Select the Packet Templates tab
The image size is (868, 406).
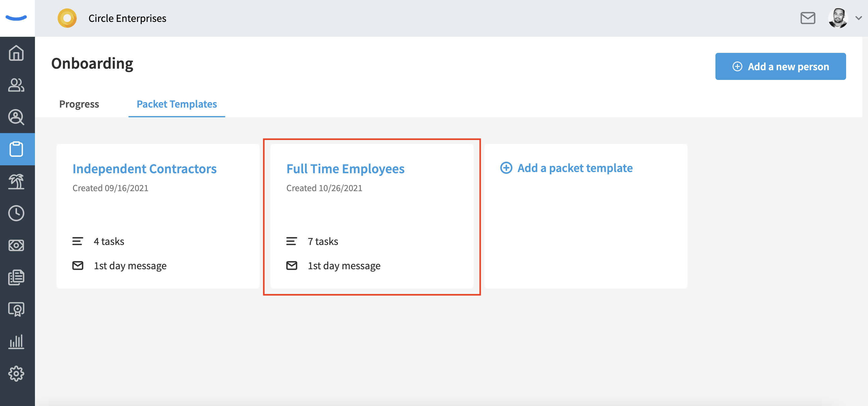tap(177, 104)
